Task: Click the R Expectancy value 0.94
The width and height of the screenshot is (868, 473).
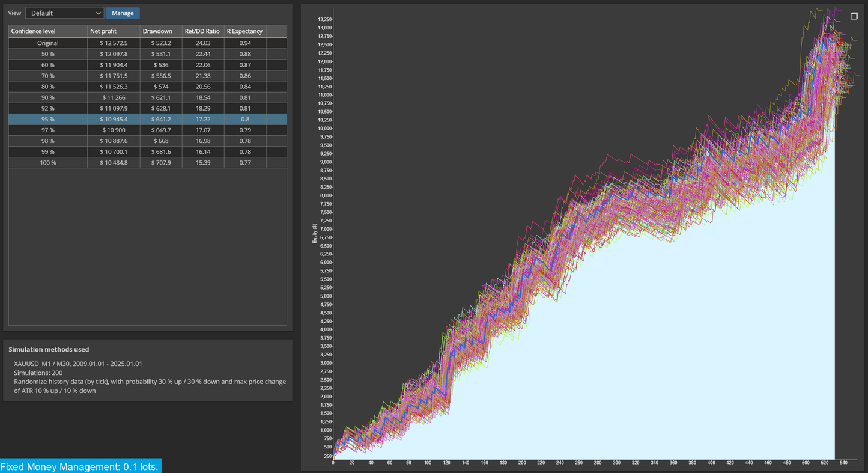Action: coord(245,43)
